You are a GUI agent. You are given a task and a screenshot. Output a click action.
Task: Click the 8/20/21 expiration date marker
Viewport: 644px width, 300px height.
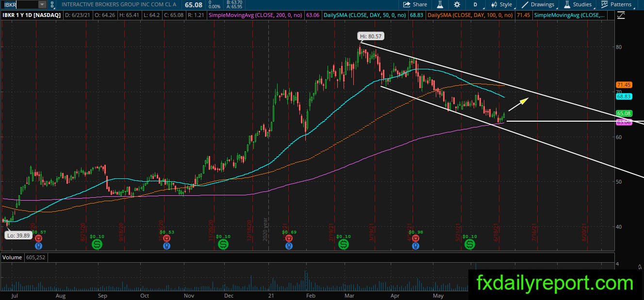[x=584, y=232]
